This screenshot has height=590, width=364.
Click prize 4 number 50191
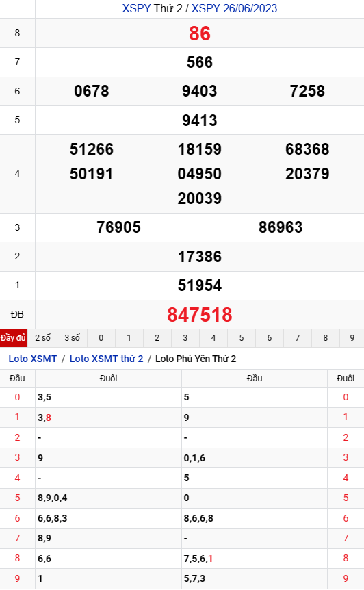(92, 174)
